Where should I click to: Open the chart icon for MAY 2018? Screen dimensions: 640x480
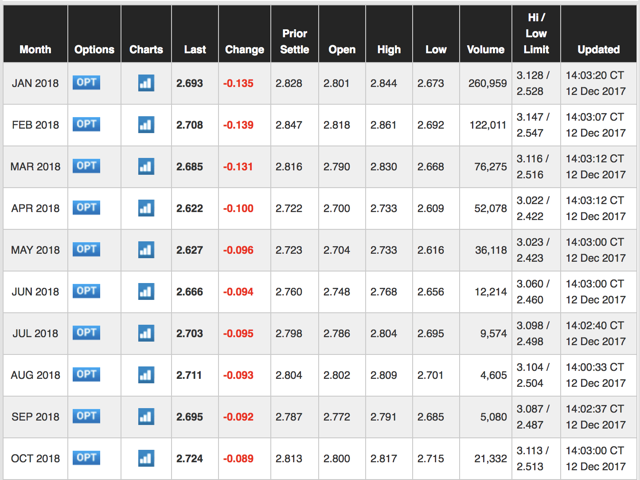coord(146,249)
